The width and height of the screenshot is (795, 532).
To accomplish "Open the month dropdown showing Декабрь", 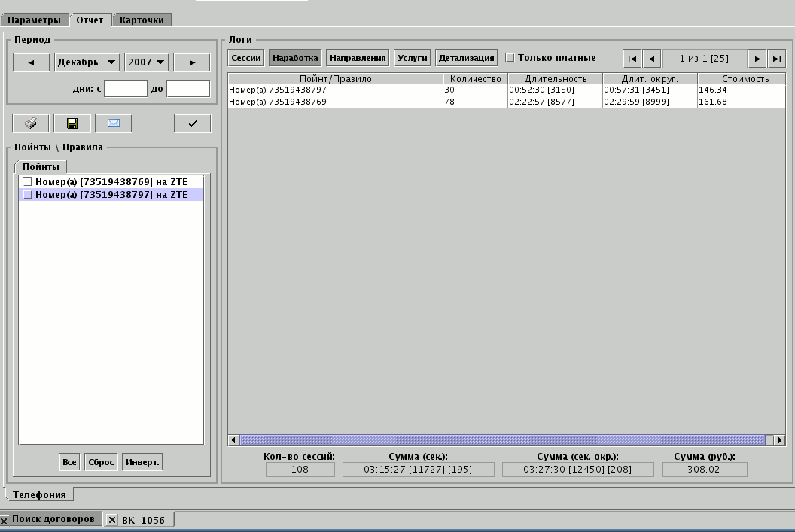I will 87,62.
